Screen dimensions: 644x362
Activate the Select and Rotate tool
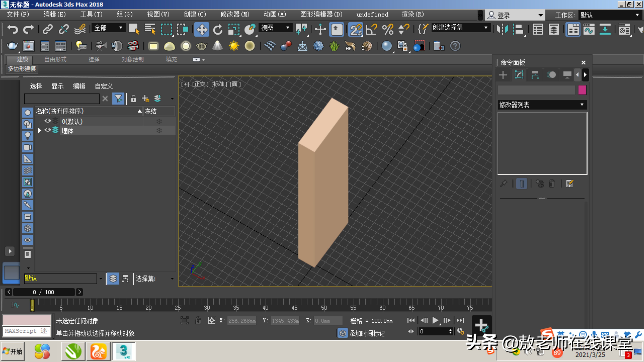tap(217, 29)
